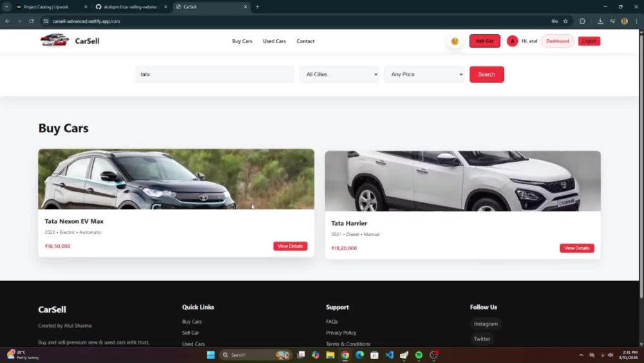Open the FAQs link
644x363 pixels.
pyautogui.click(x=332, y=322)
